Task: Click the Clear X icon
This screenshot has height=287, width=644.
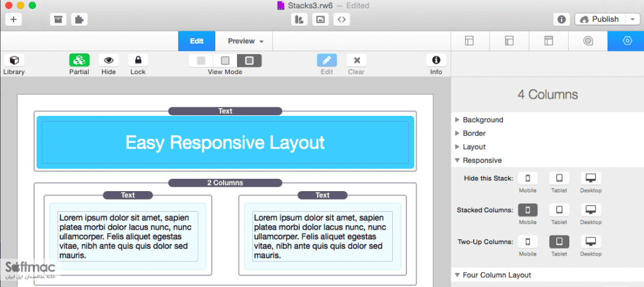Action: point(356,60)
